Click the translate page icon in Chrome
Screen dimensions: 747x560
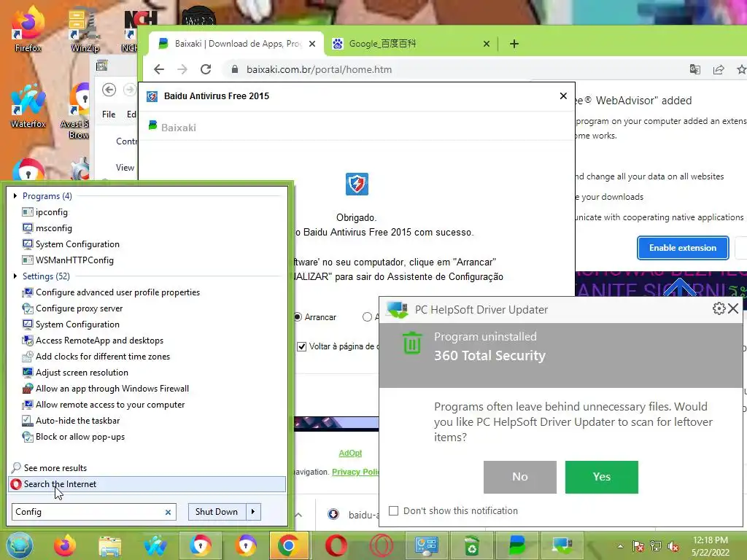point(695,69)
